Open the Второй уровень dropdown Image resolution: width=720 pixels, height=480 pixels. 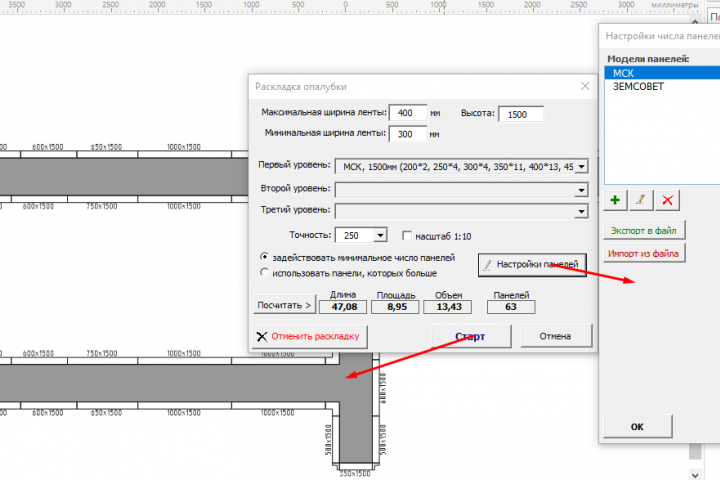[x=581, y=190]
